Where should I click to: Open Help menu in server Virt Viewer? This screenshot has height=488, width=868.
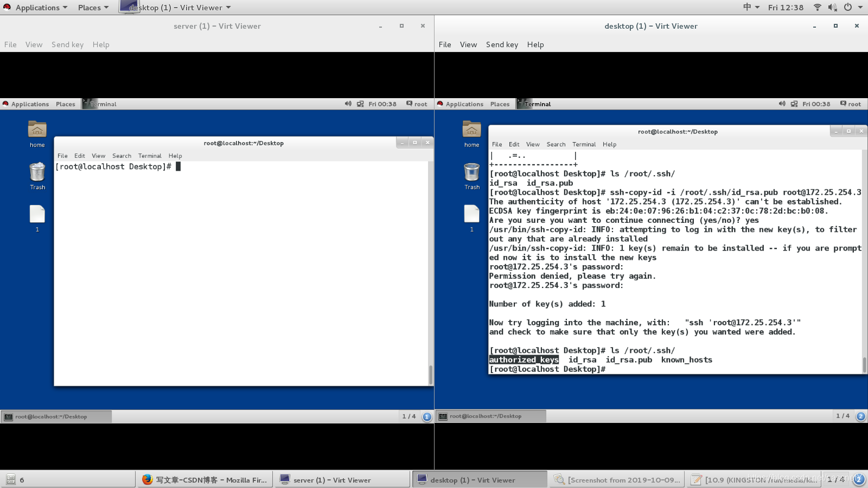point(101,44)
